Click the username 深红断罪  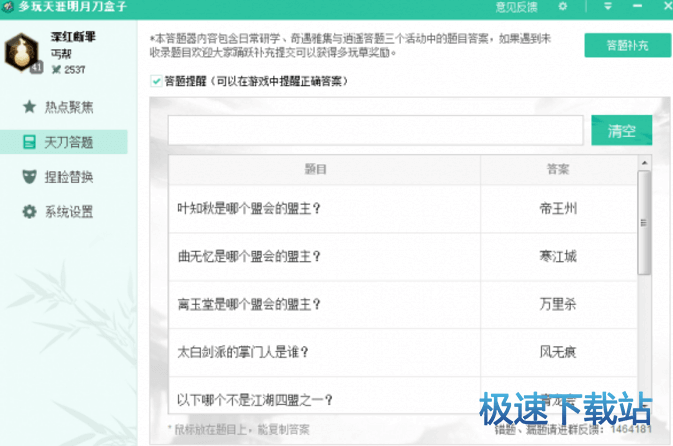pyautogui.click(x=73, y=37)
